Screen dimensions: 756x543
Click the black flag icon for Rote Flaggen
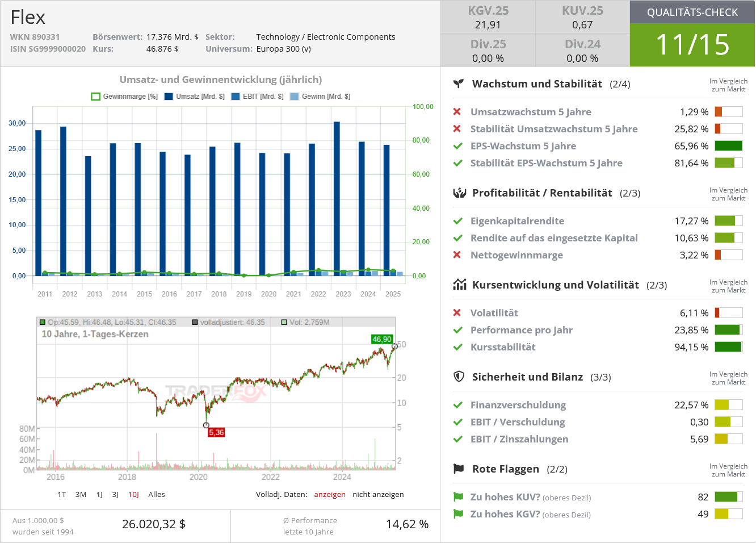[459, 469]
